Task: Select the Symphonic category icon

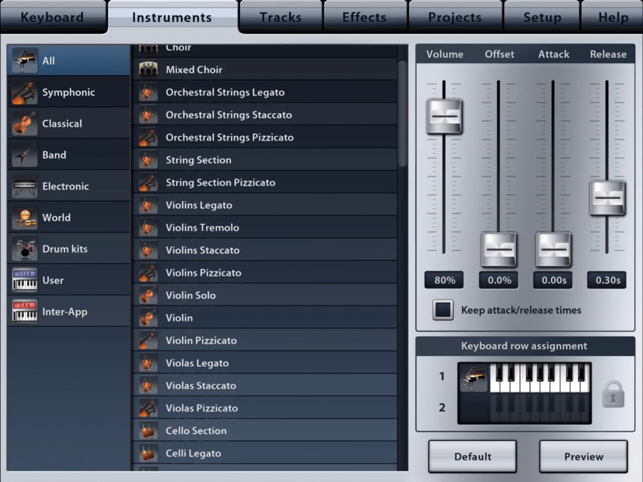Action: pos(25,92)
